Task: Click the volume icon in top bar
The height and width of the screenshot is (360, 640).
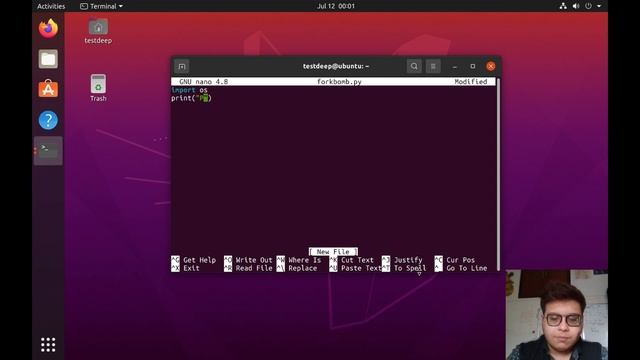Action: coord(576,6)
